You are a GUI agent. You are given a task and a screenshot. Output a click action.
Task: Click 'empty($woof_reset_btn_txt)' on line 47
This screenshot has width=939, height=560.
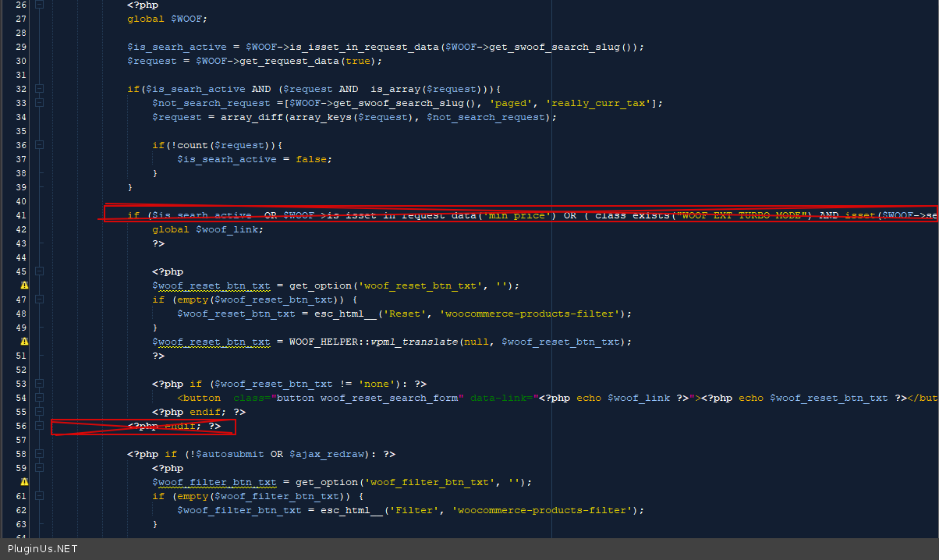pos(258,299)
